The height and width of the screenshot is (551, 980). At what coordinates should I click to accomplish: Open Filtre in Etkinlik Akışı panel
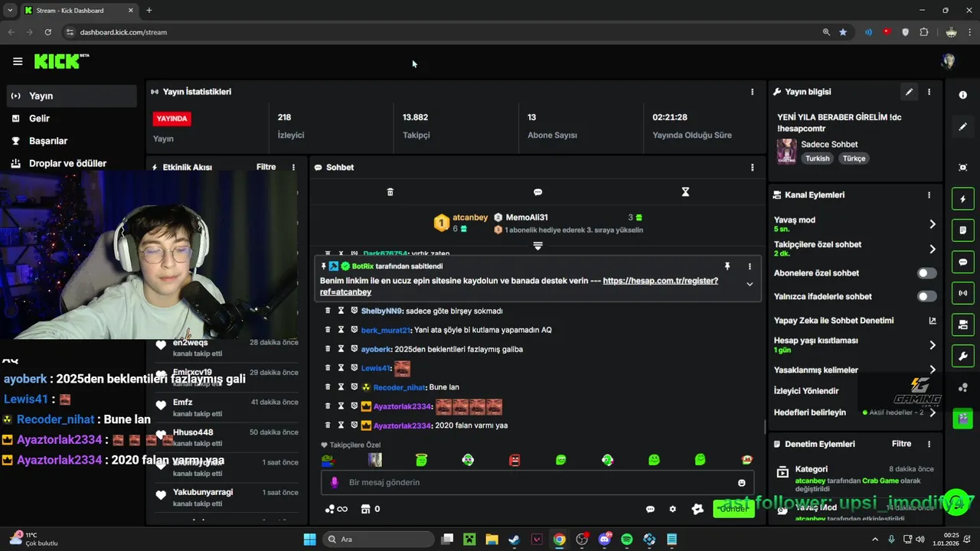pyautogui.click(x=266, y=167)
